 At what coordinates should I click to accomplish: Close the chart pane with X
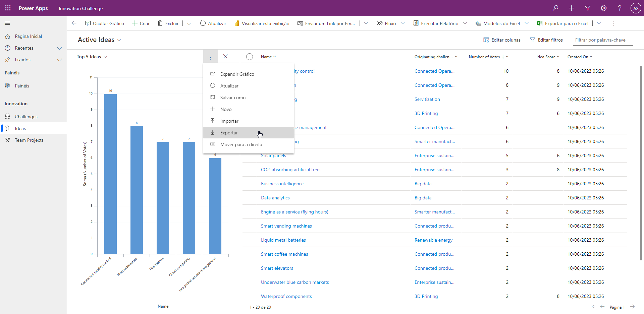point(225,57)
